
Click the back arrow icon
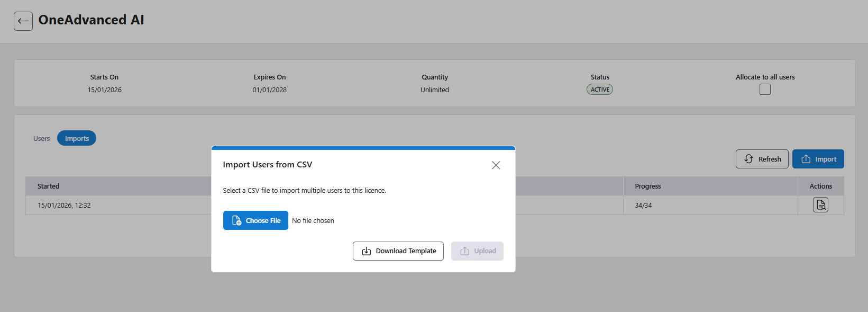23,21
